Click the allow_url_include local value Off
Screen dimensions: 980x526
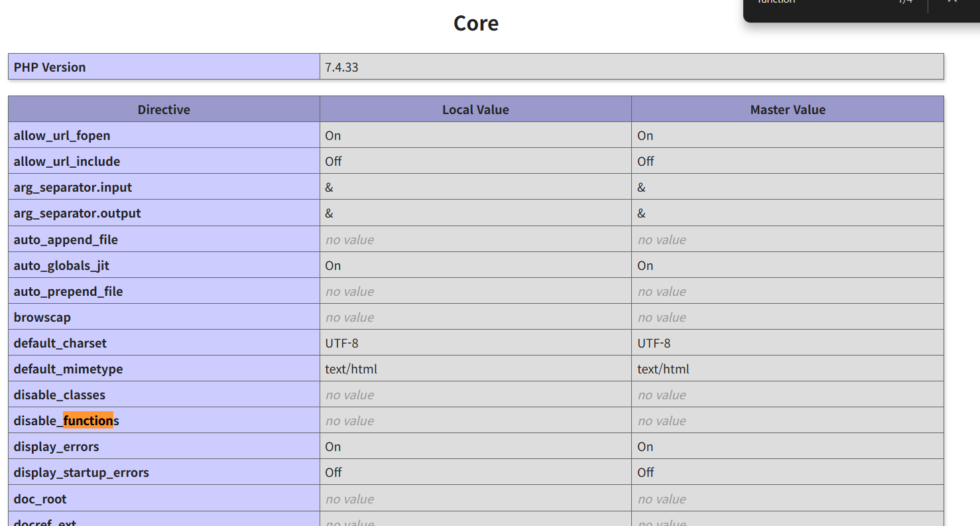(334, 161)
